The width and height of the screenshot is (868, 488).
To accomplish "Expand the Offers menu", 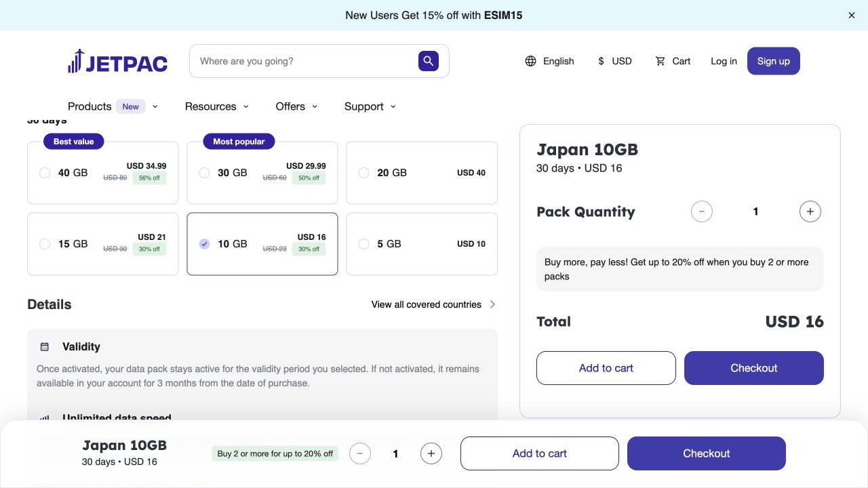I will [297, 106].
